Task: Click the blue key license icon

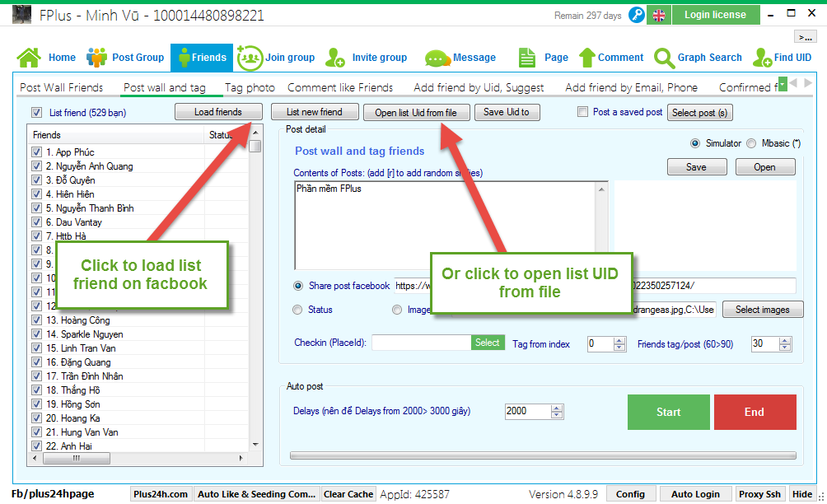Action: click(637, 15)
